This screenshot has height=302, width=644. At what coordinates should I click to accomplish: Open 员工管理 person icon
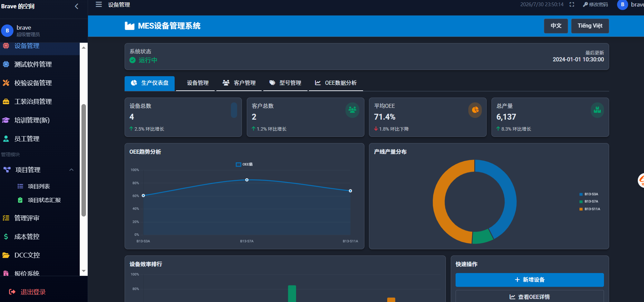pos(6,139)
